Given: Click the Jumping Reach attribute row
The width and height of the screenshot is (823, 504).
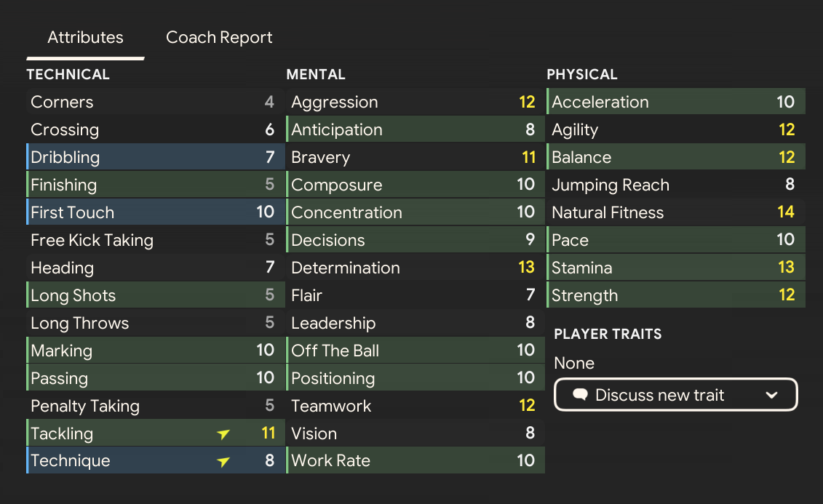Looking at the screenshot, I should point(675,185).
